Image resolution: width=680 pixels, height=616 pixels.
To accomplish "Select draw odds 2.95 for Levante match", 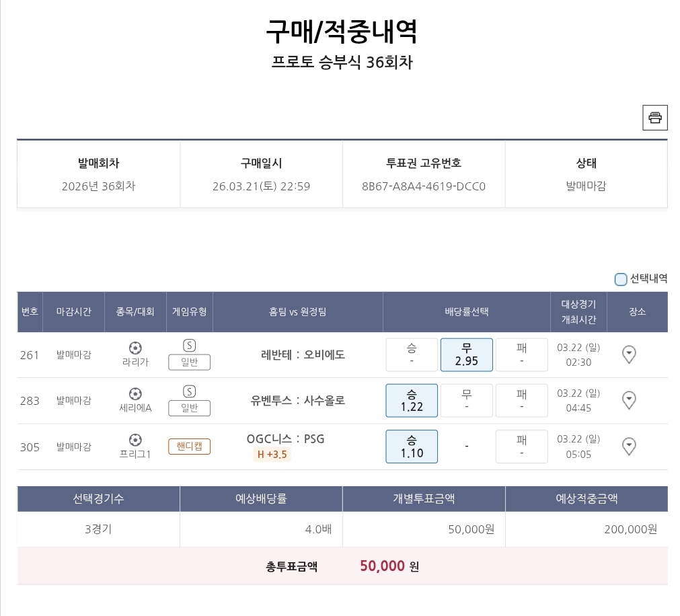I will tap(466, 354).
